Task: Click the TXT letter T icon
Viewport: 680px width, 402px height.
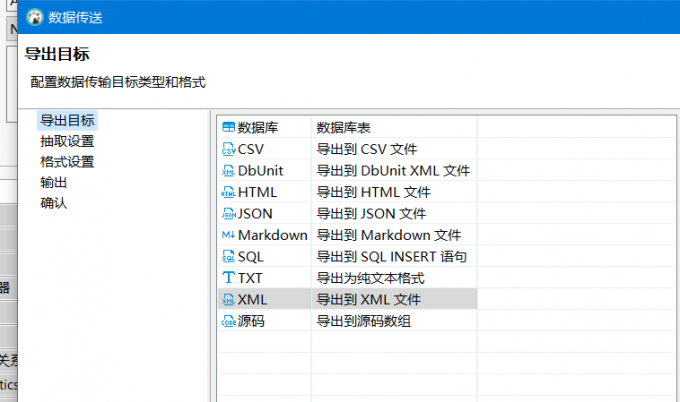Action: coord(228,278)
